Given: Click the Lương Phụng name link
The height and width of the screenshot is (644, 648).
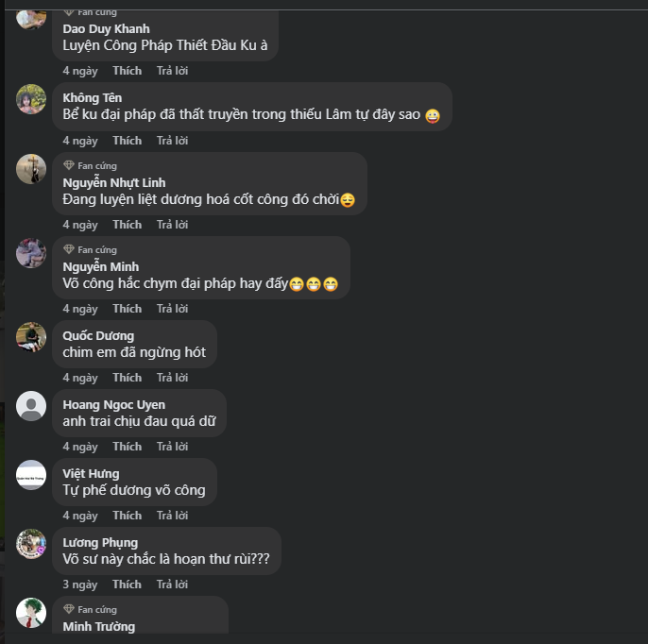Looking at the screenshot, I should point(100,543).
